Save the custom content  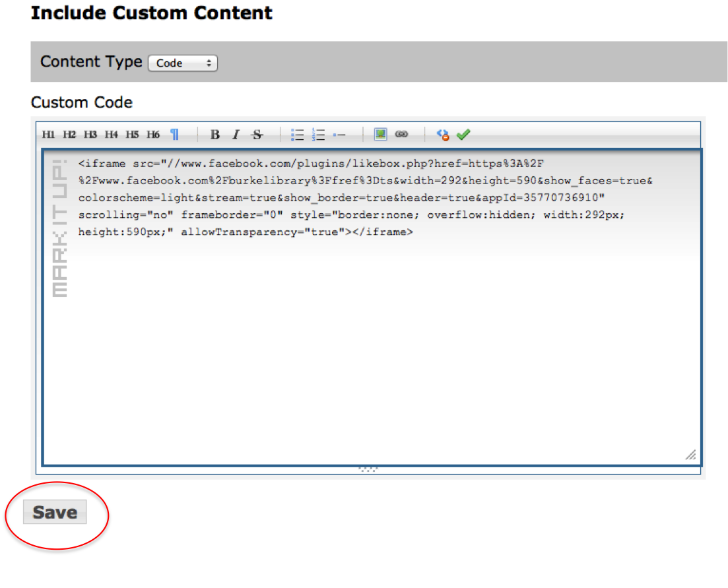(55, 512)
